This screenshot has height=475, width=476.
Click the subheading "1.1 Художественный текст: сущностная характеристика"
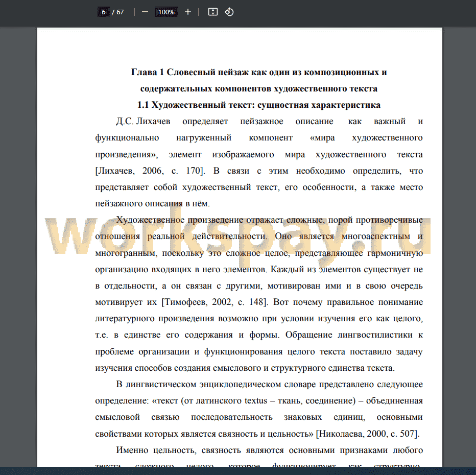click(x=259, y=105)
